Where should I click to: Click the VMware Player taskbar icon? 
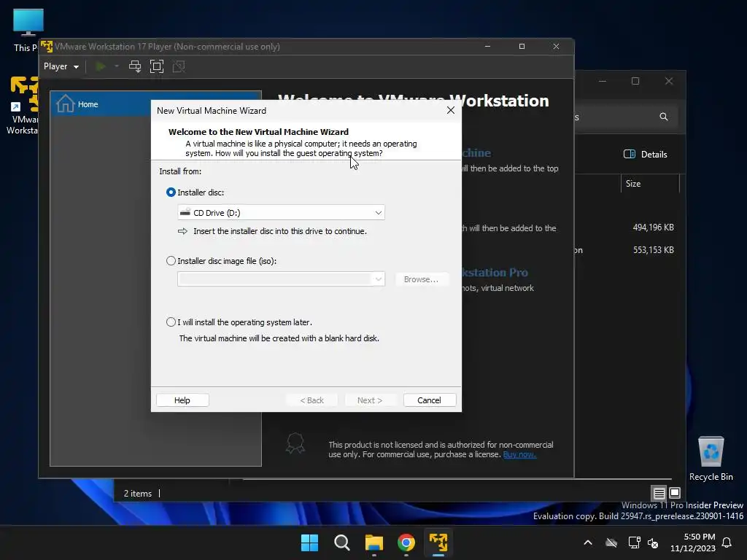pyautogui.click(x=438, y=542)
